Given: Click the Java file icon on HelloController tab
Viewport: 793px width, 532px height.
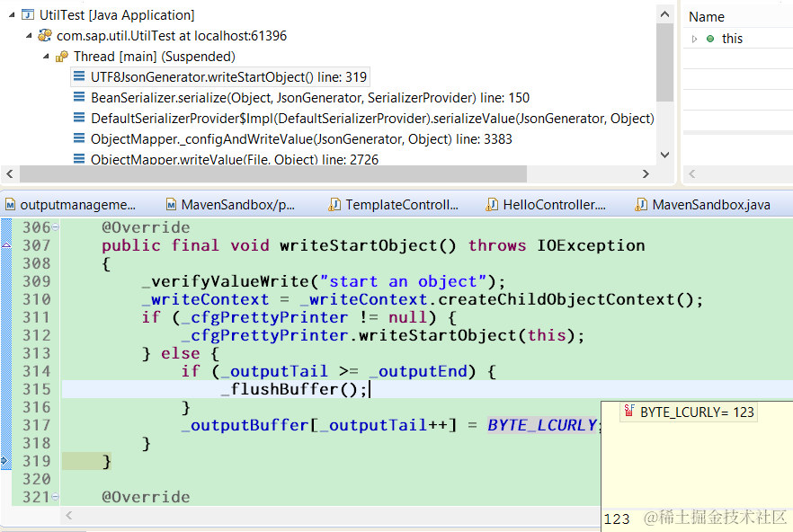Looking at the screenshot, I should [x=492, y=205].
